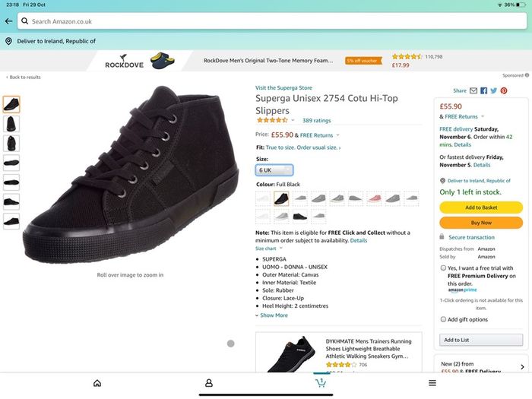532x399 pixels.
Task: Click the yellow Add to Basket button
Action: (481, 207)
